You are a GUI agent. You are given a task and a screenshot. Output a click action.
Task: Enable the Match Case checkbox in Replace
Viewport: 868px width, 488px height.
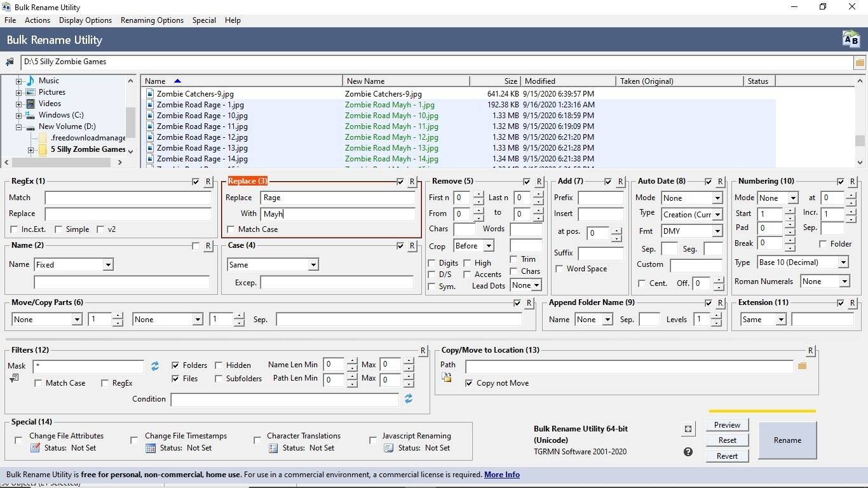tap(231, 229)
